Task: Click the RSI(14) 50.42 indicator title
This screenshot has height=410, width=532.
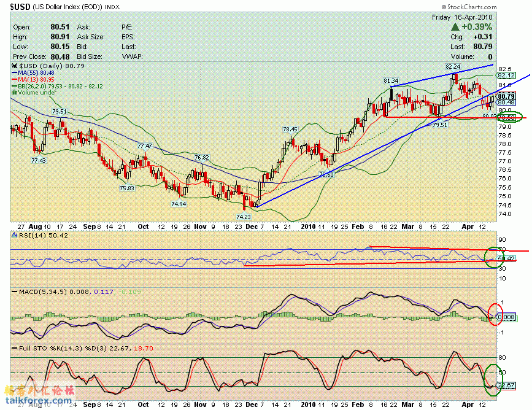Action: (x=44, y=235)
